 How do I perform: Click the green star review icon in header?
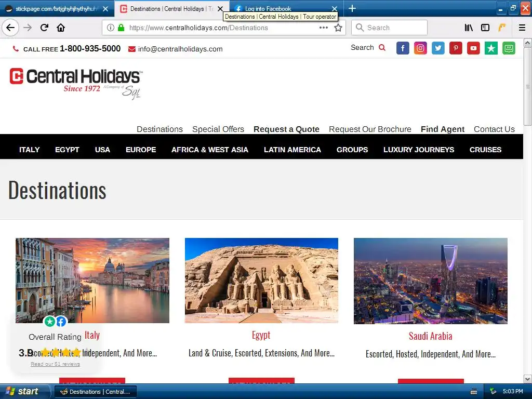(491, 48)
